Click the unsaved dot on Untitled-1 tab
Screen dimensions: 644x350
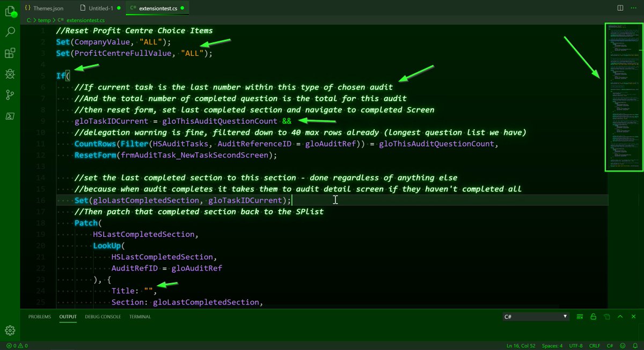coord(119,9)
